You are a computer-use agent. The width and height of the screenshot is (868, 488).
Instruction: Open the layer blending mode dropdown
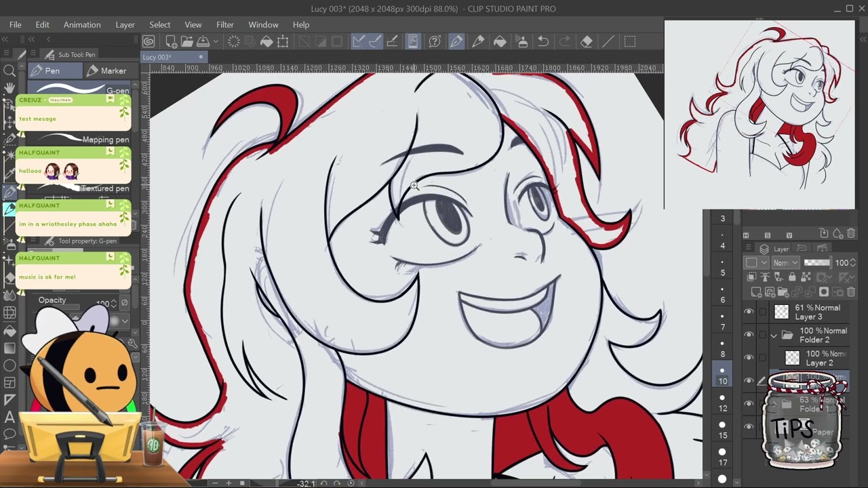pos(786,263)
